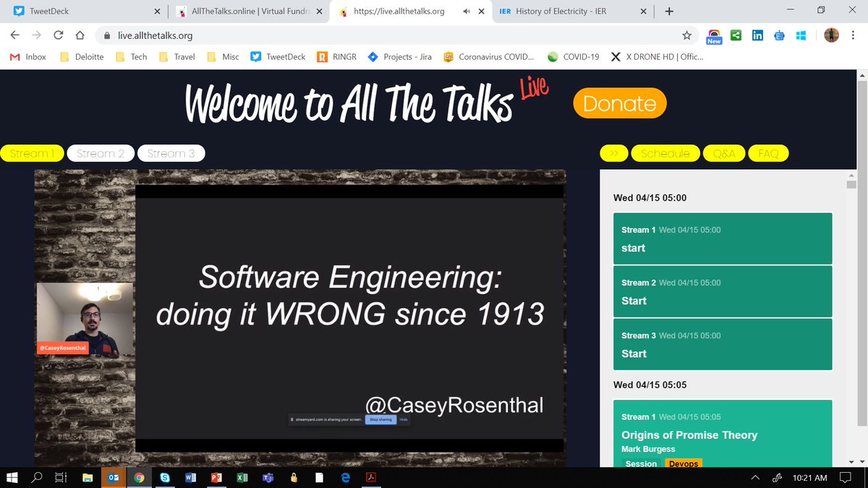868x488 pixels.
Task: Click the extension marked with the New badge
Action: coord(712,34)
